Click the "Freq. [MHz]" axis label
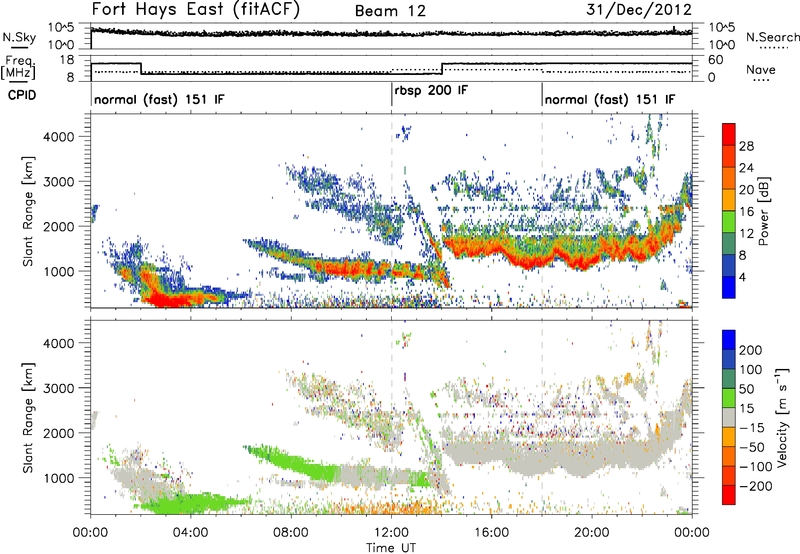Image resolution: width=800 pixels, height=554 pixels. (x=18, y=68)
